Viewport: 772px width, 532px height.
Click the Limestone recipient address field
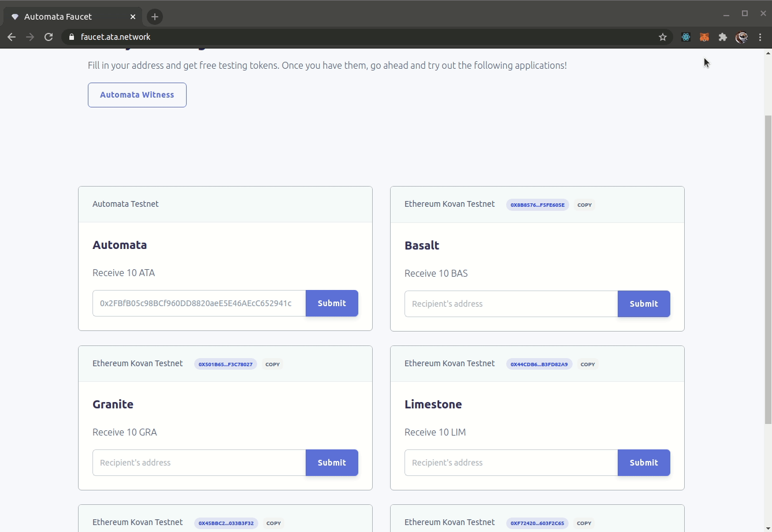[511, 463]
